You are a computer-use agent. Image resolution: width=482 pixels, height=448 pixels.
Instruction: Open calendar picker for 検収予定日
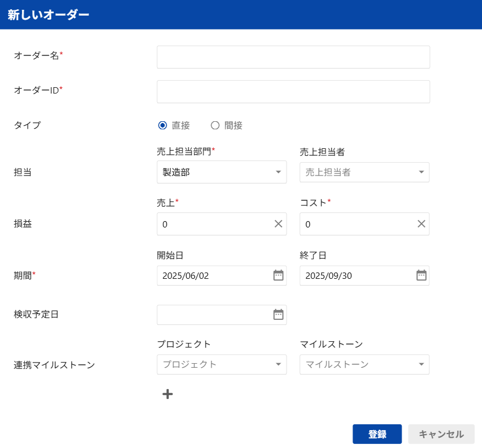click(278, 315)
